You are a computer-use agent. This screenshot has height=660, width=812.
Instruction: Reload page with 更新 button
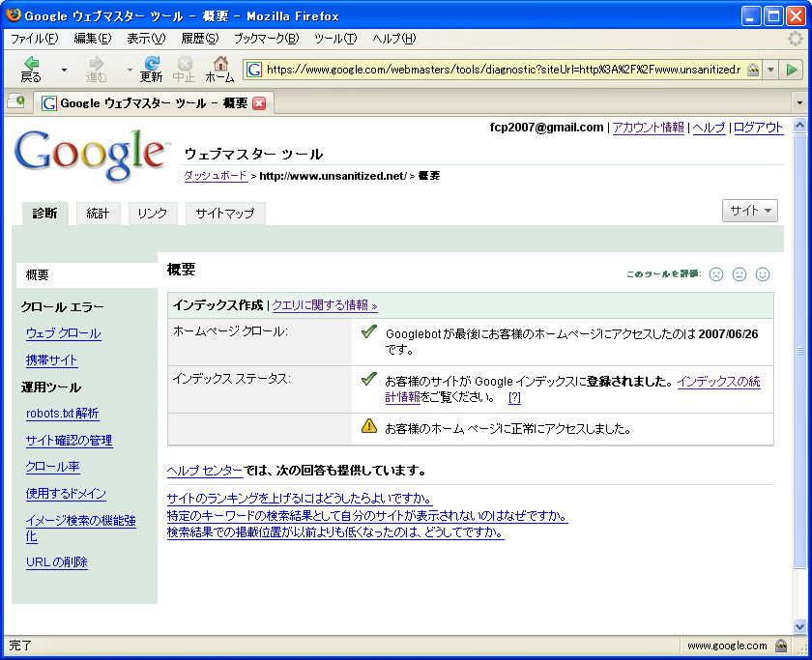[151, 69]
